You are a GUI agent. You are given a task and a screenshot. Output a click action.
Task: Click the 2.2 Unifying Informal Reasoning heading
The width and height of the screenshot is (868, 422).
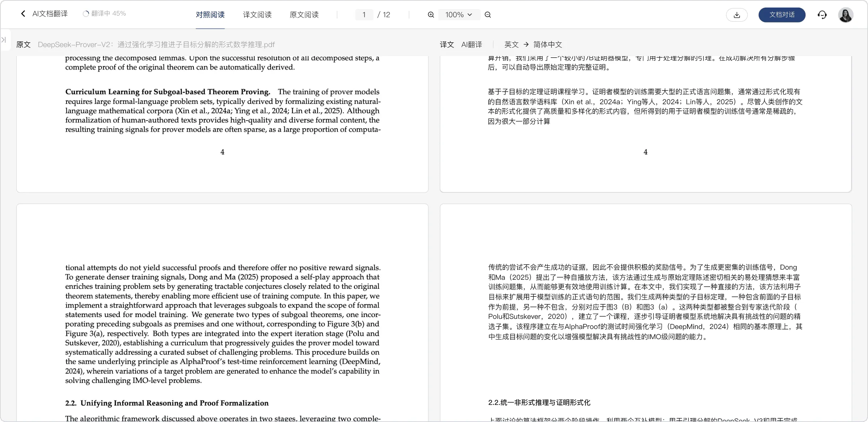[x=167, y=403]
